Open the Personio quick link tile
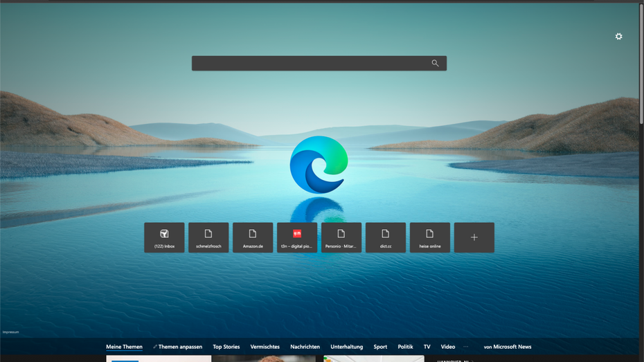 [x=341, y=237]
